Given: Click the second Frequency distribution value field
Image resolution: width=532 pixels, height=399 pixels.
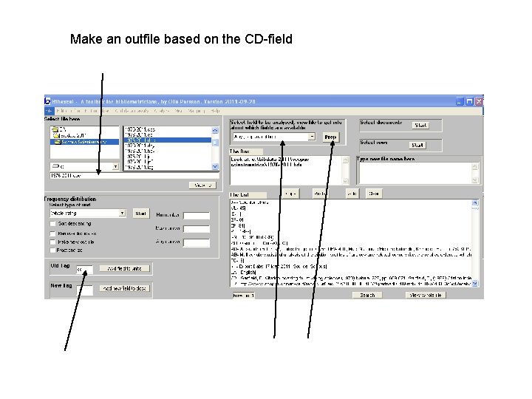Looking at the screenshot, I should click(197, 228).
